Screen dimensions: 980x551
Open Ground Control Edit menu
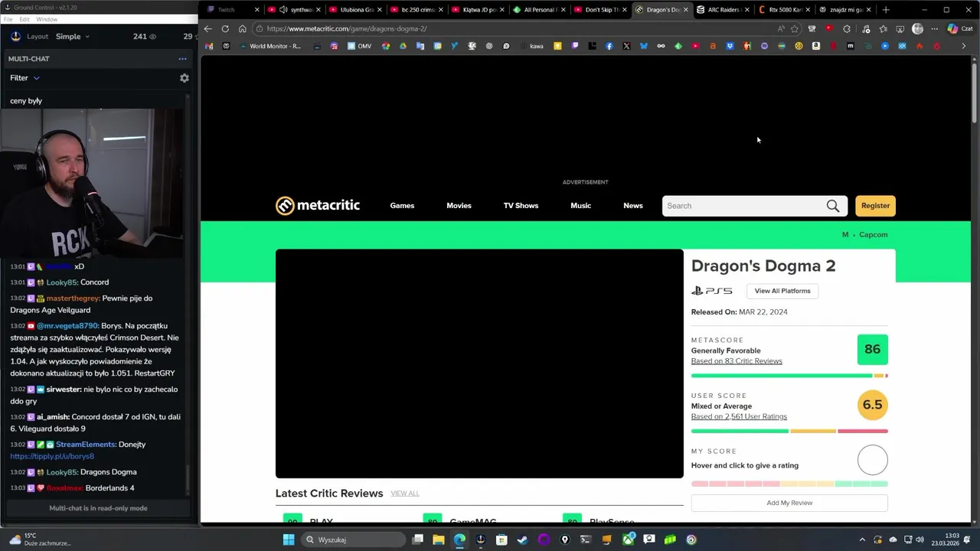point(24,19)
